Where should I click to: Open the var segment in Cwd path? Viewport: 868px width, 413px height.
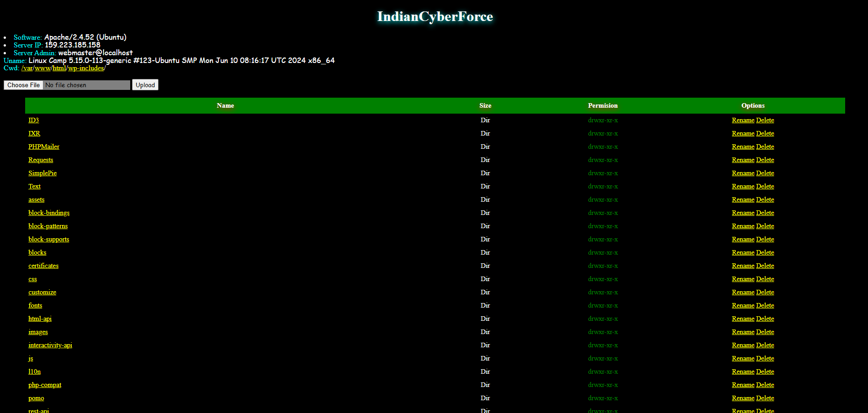28,68
